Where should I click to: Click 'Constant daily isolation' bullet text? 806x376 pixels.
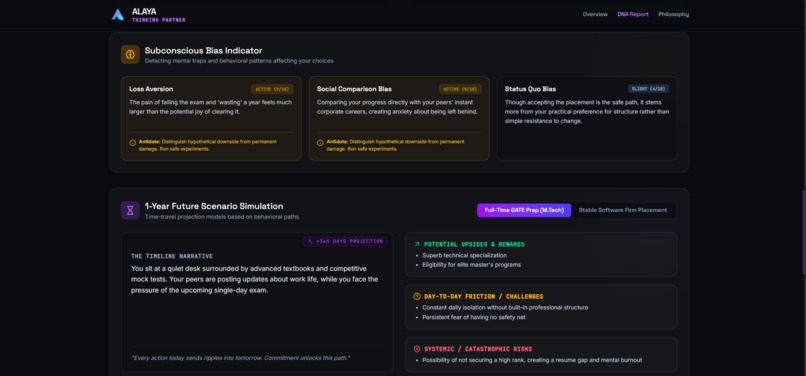pos(505,308)
